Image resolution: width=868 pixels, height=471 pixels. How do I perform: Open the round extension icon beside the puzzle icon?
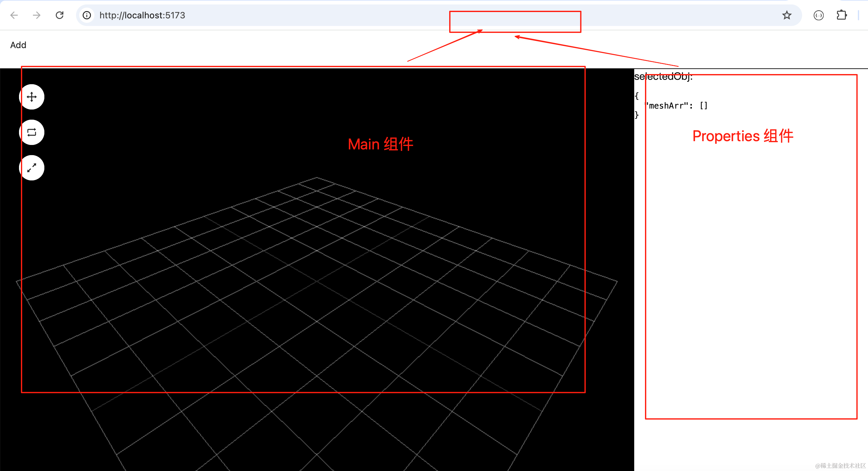click(x=819, y=15)
